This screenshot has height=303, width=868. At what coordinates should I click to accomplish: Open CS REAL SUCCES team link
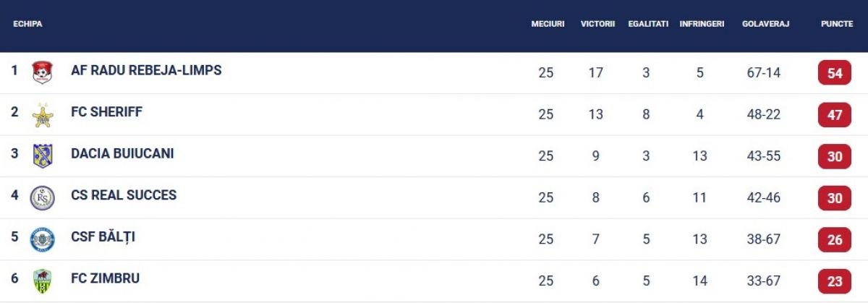coord(124,195)
